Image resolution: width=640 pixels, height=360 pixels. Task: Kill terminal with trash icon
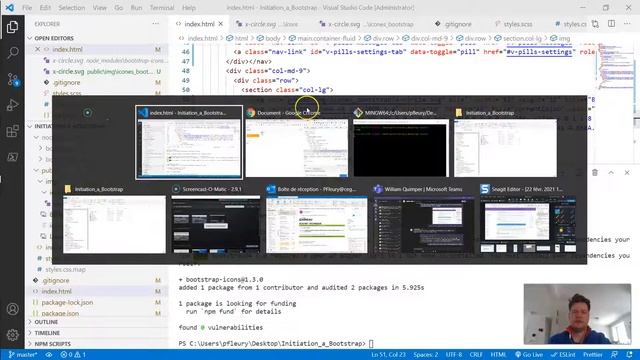(x=595, y=173)
